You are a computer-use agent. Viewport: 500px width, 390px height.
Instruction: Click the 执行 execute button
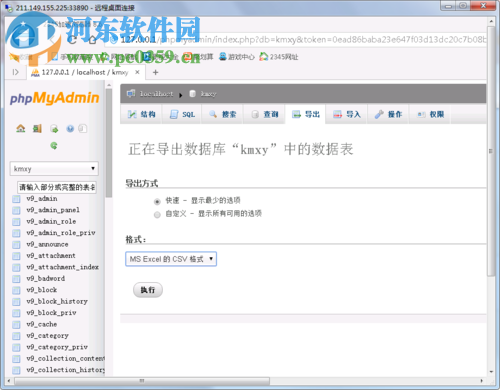148,290
